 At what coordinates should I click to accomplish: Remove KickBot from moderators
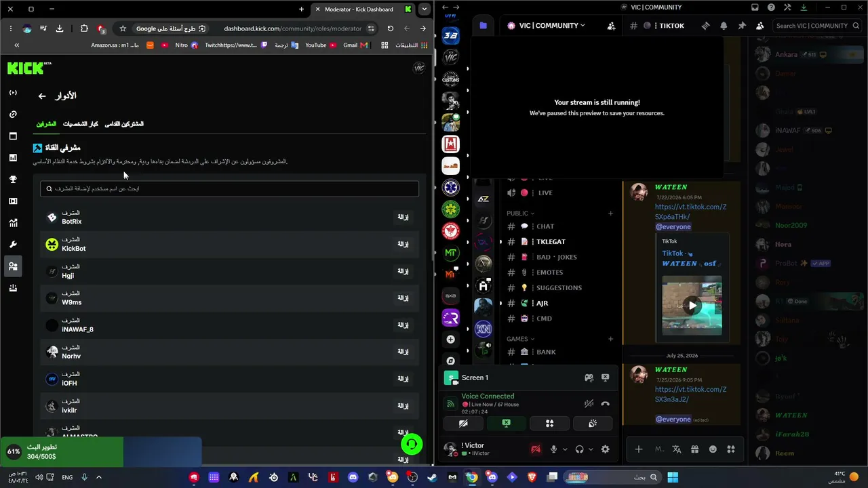click(x=403, y=244)
